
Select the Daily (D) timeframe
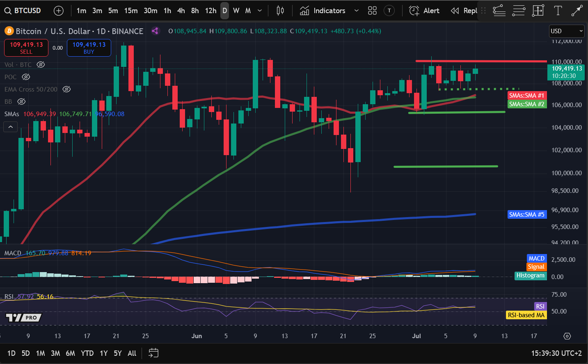click(224, 11)
